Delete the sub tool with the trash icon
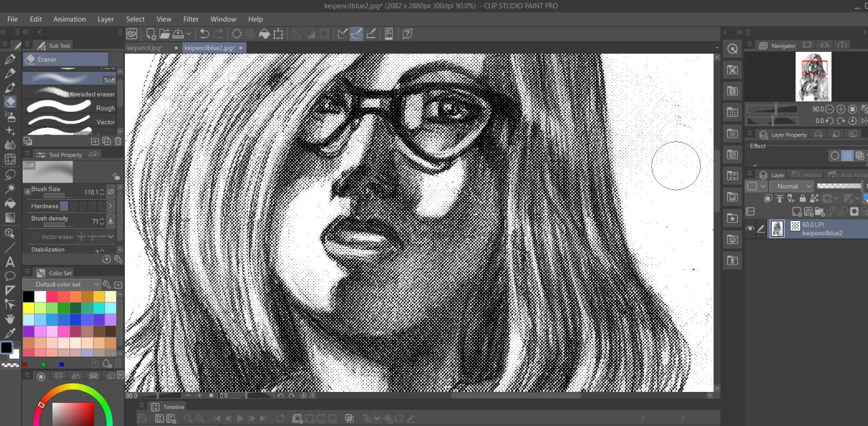 click(x=118, y=141)
